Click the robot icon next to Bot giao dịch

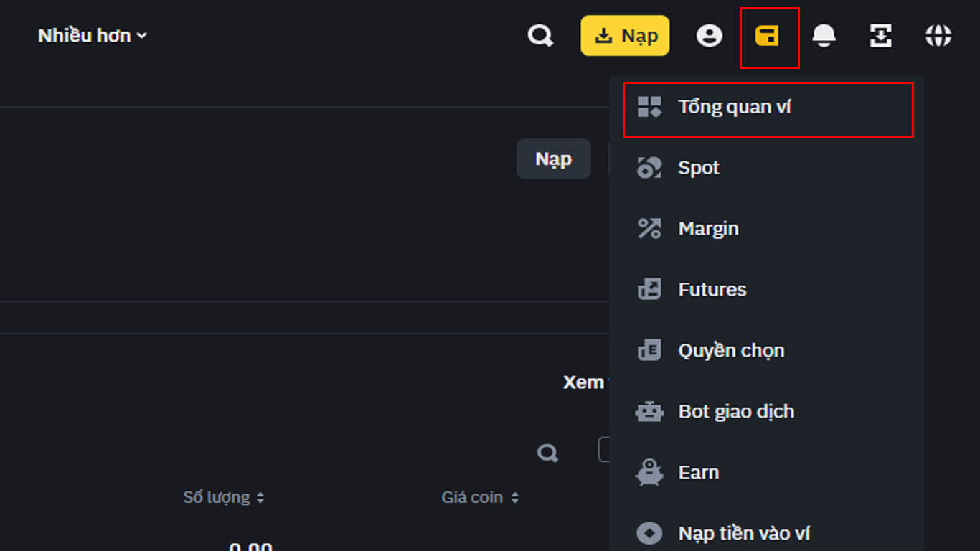point(650,411)
